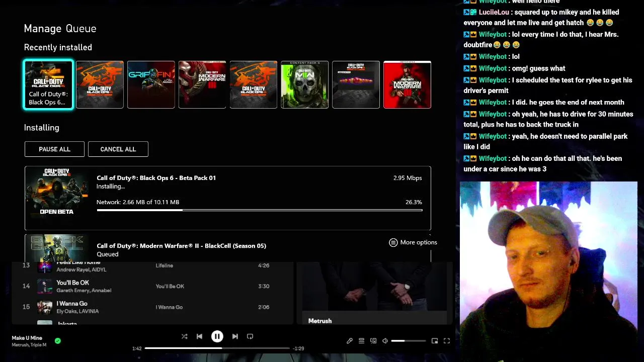Click the 2.95 Mbps download speed
Screen dimensions: 644x362
[408, 178]
